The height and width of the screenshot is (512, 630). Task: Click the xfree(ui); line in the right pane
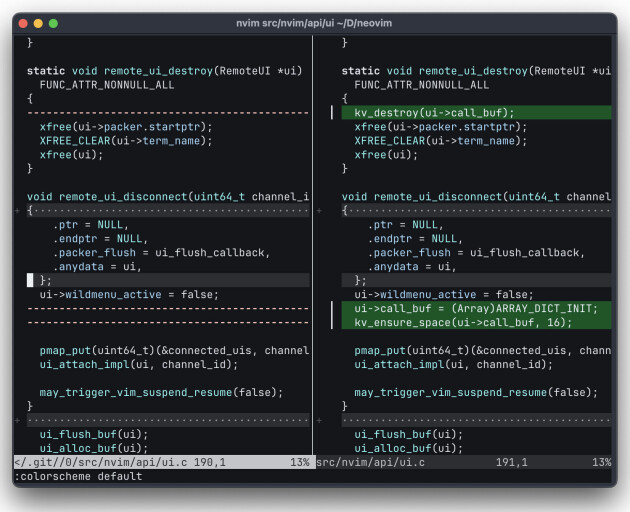coord(386,155)
